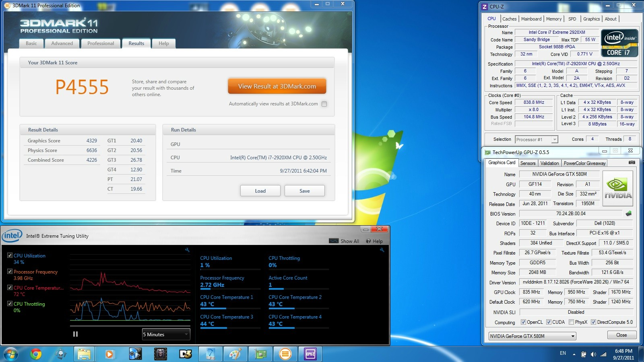Click the BIOS save icon in GPU-Z

[629, 214]
